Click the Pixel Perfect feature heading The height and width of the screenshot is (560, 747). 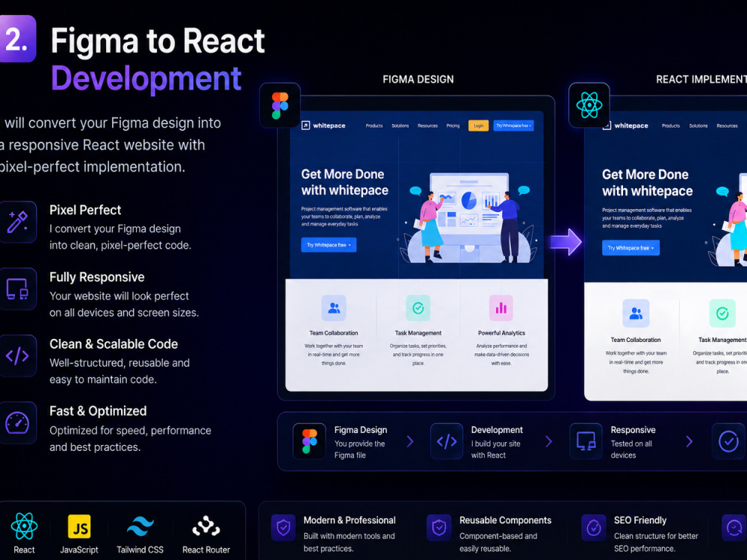[x=85, y=210]
